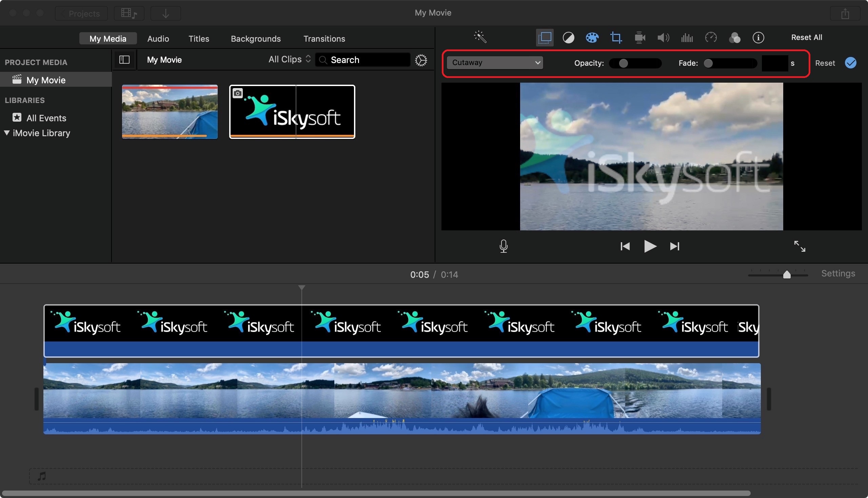Switch to Audio tab
Screen dimensions: 868x498
pyautogui.click(x=158, y=38)
